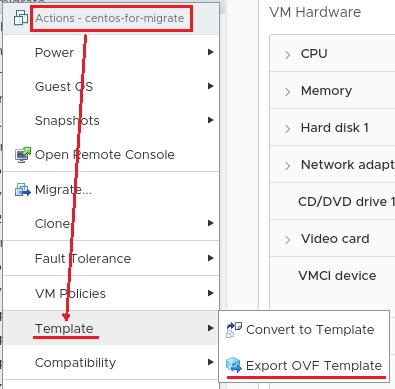Click the Open Remote Console monitor icon
The image size is (395, 389).
pos(23,155)
